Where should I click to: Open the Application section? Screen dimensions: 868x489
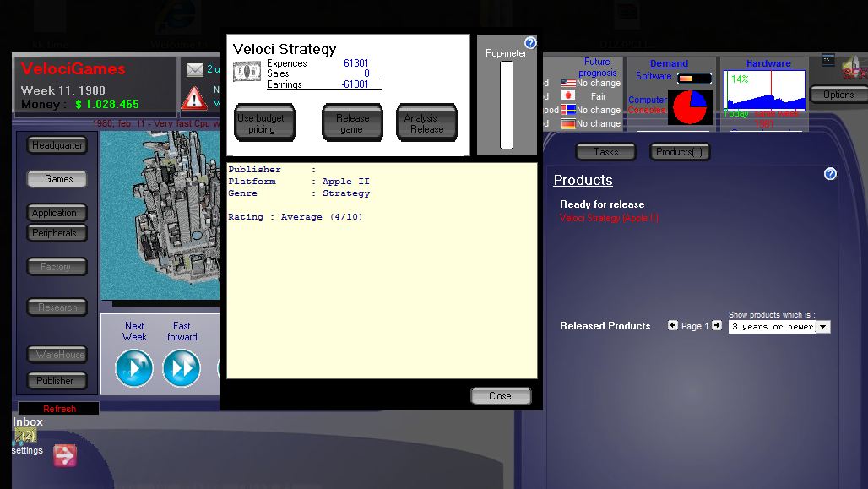click(x=57, y=213)
